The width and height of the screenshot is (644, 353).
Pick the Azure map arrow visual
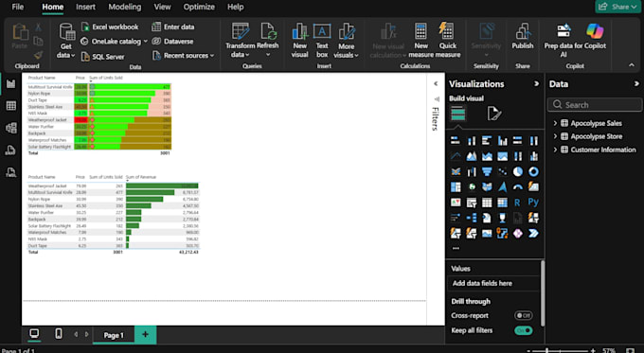[502, 187]
